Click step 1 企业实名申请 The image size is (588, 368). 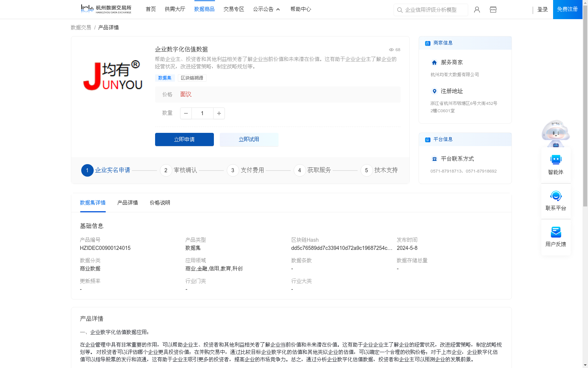click(106, 170)
